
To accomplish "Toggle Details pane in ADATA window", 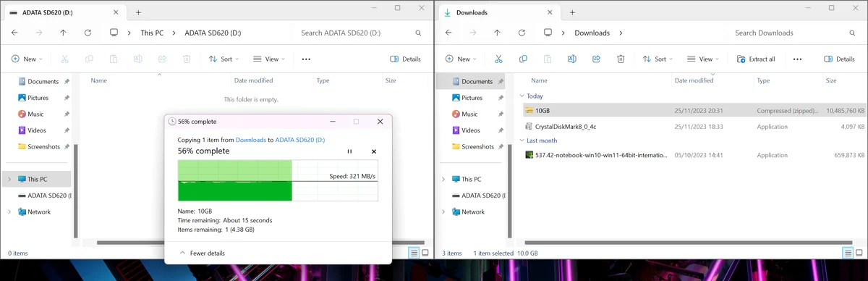I will tap(405, 59).
